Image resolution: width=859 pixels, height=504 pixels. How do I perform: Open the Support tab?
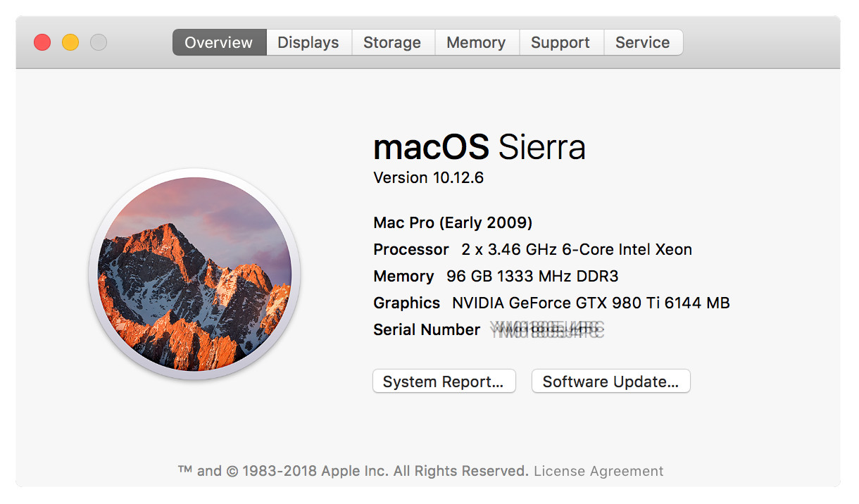pyautogui.click(x=561, y=42)
